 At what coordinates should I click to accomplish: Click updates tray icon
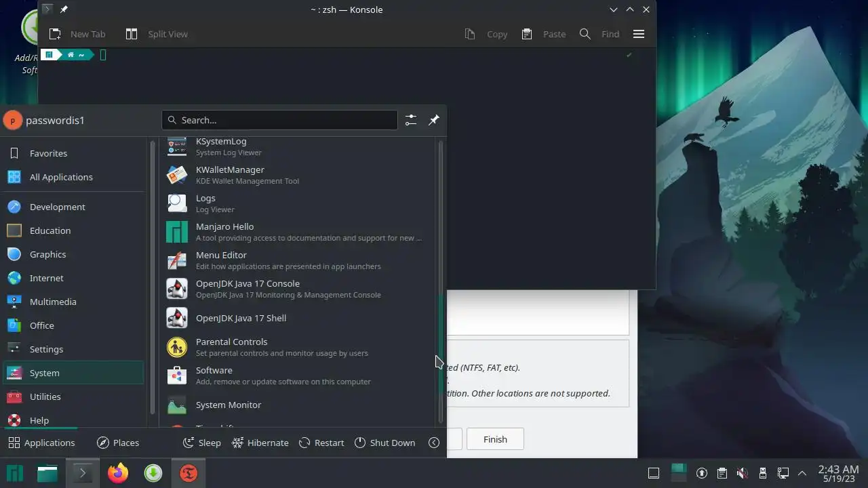pyautogui.click(x=702, y=473)
